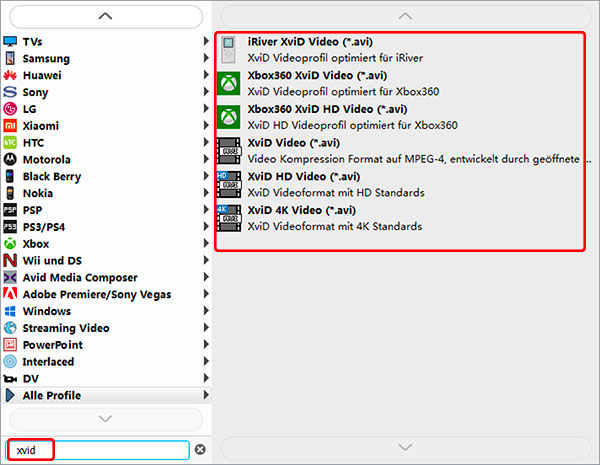This screenshot has width=600, height=465.
Task: Select the Black Berry label
Action: pyautogui.click(x=52, y=176)
